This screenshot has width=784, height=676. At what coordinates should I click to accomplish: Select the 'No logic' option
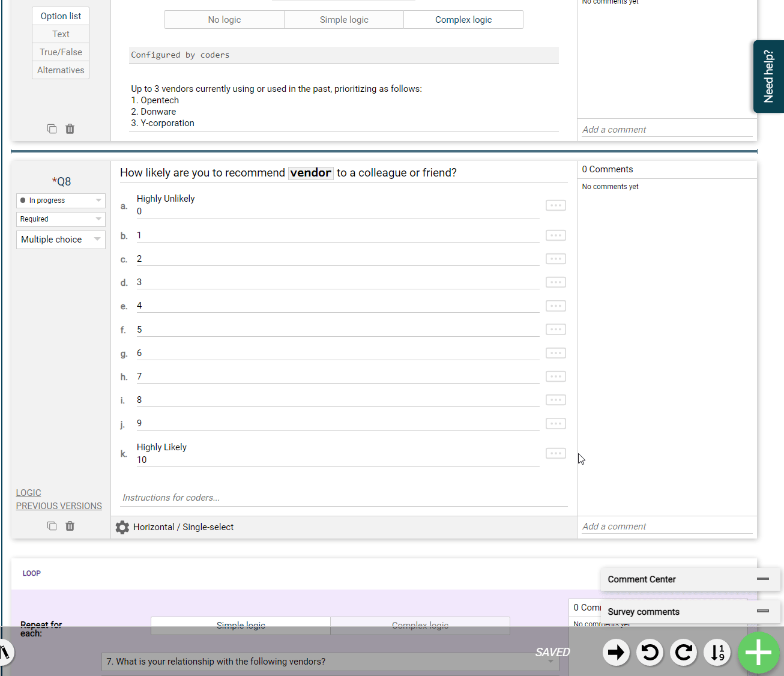(x=224, y=20)
